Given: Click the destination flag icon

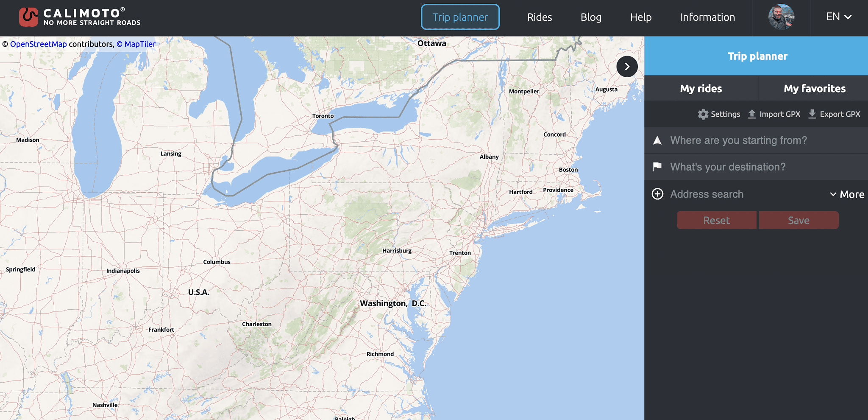Looking at the screenshot, I should 657,167.
